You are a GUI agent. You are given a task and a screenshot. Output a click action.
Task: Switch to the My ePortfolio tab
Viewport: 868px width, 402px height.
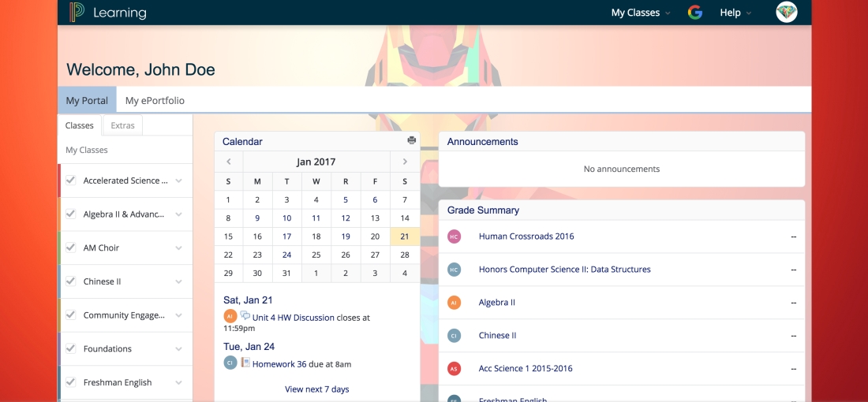[x=155, y=101]
